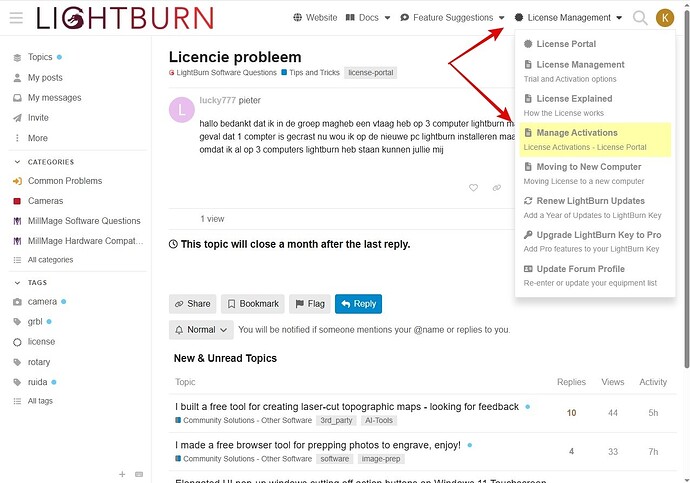Choose Renew LightBurn Updates entry

595,208
